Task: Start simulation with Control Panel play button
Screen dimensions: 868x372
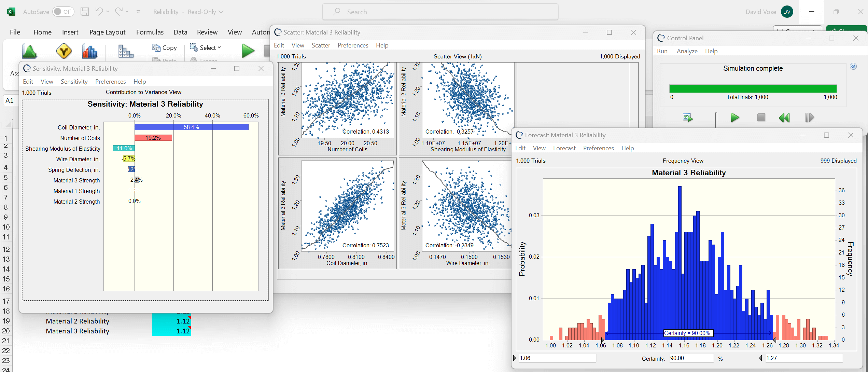Action: [735, 118]
